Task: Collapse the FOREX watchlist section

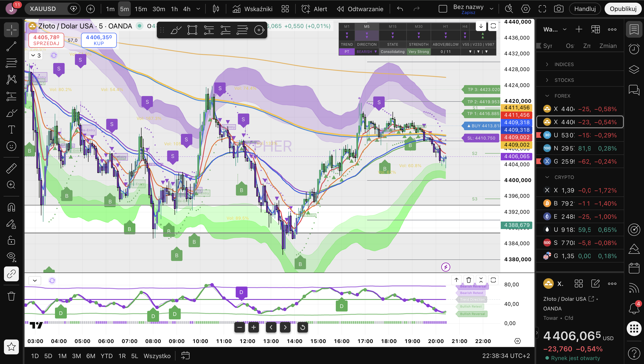Action: [x=547, y=96]
